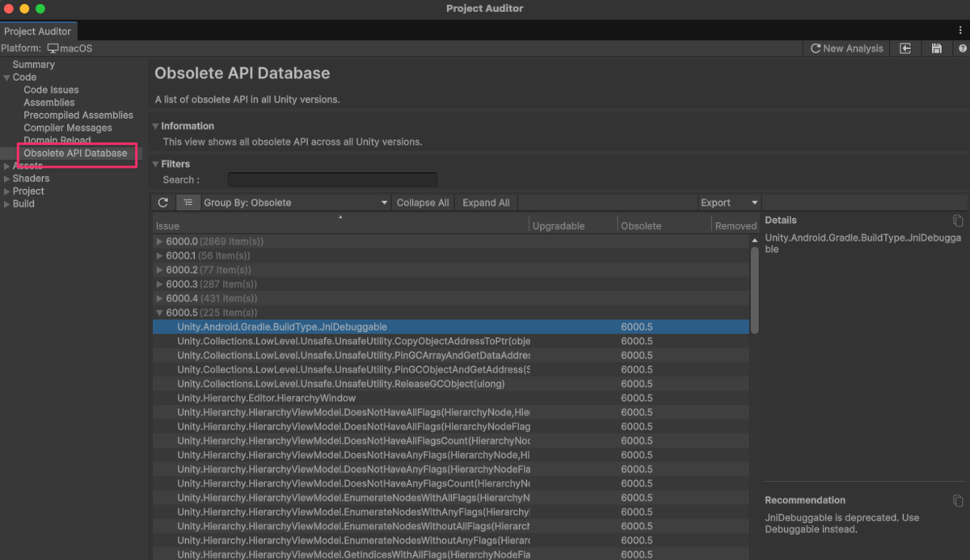The width and height of the screenshot is (970, 560).
Task: Open the three-dot window options menu
Action: coord(959,31)
